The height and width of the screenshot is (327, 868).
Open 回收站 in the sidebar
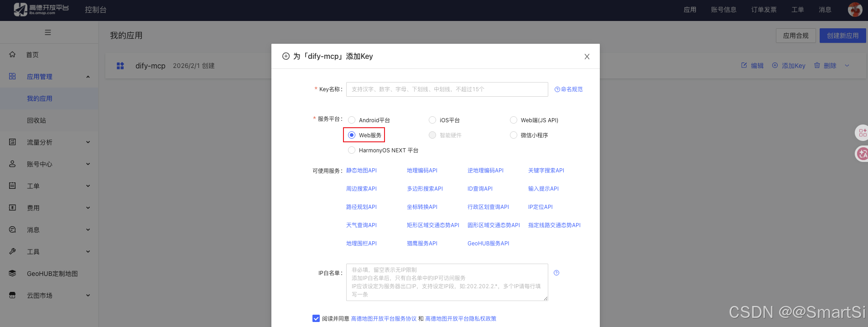36,120
